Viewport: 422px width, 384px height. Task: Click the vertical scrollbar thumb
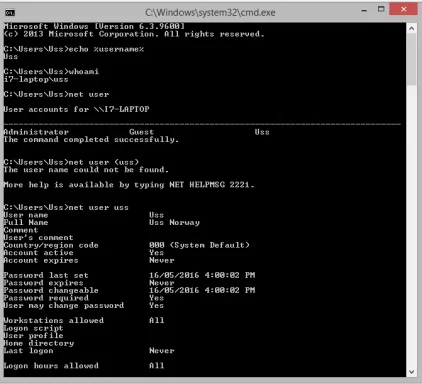(411, 59)
